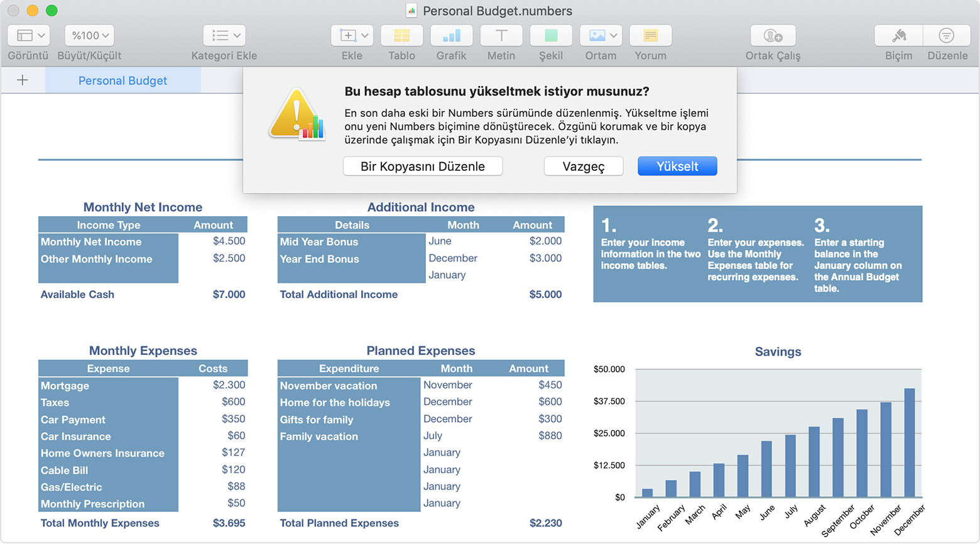Screen dimensions: 980x544
Task: Click the Vazgeç cancel button
Action: (583, 166)
